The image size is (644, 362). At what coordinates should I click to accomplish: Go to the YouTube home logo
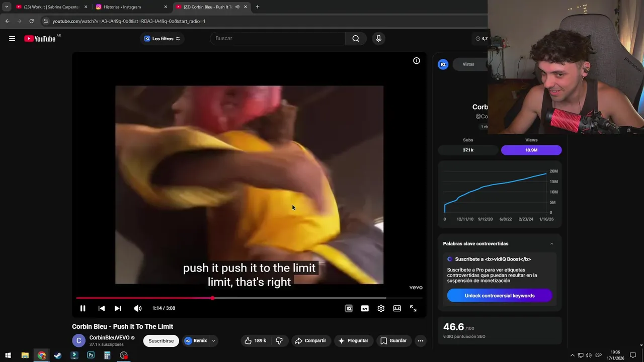40,39
